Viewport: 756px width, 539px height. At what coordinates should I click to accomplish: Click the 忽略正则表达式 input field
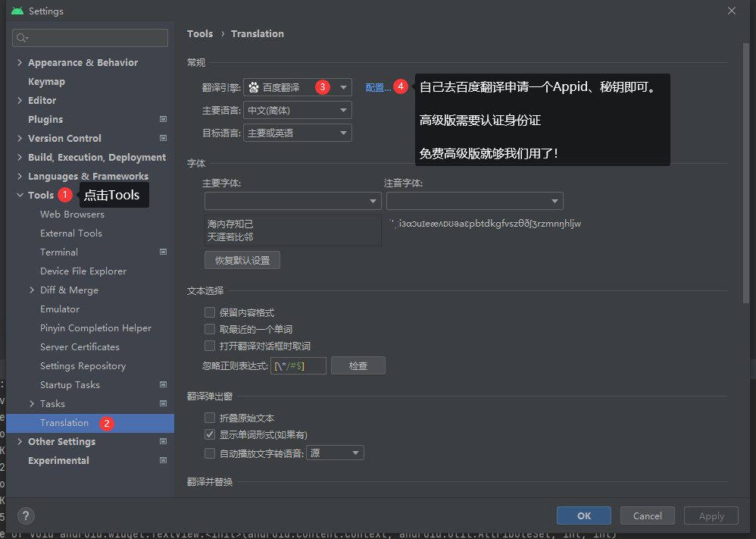[x=298, y=366]
